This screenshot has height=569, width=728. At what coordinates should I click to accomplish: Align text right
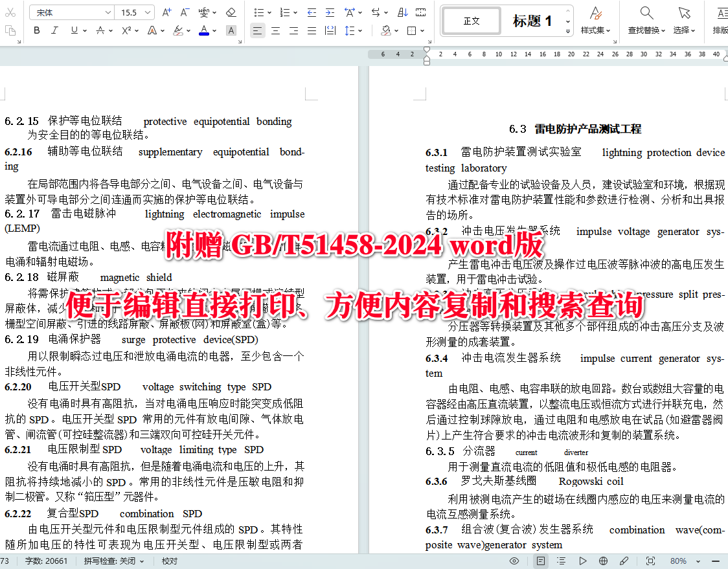pyautogui.click(x=293, y=30)
